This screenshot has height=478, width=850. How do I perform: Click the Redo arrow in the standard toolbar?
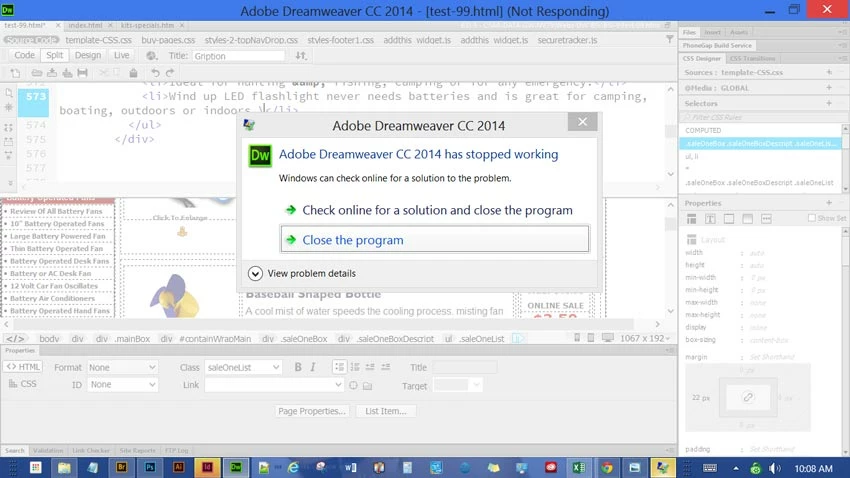(170, 73)
